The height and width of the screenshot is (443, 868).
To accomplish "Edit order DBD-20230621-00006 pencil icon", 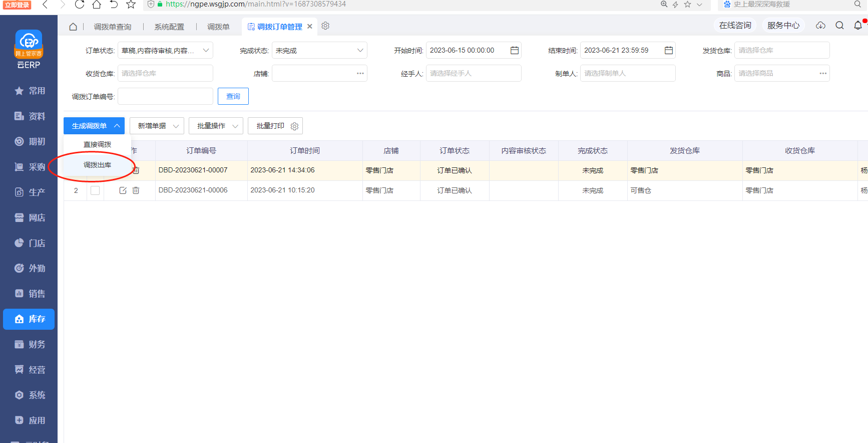I will tap(123, 190).
